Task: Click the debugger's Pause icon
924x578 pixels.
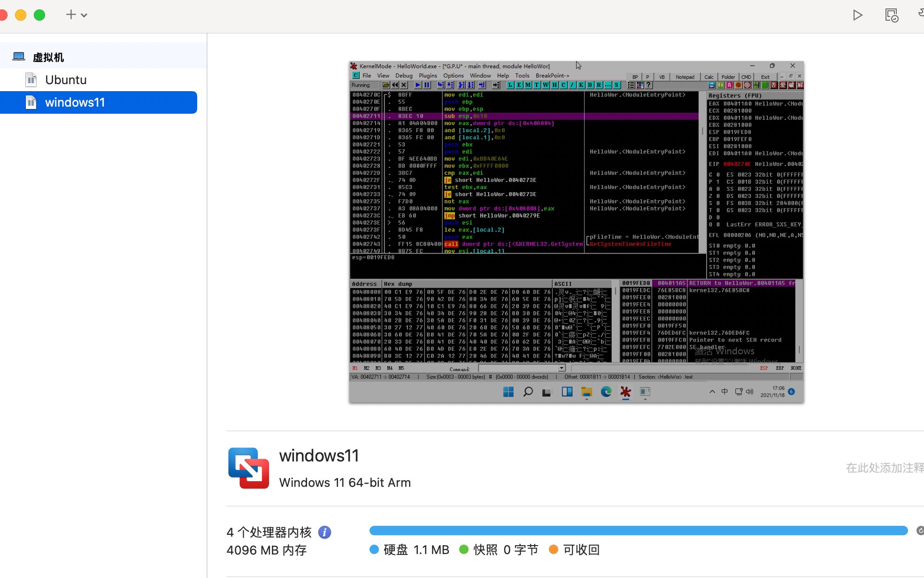Action: tap(427, 85)
